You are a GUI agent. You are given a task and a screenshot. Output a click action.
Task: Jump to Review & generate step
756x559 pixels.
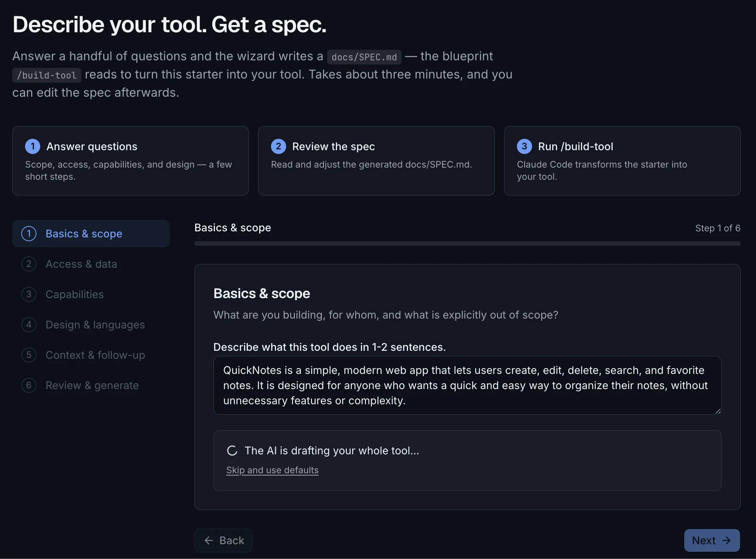(x=91, y=385)
